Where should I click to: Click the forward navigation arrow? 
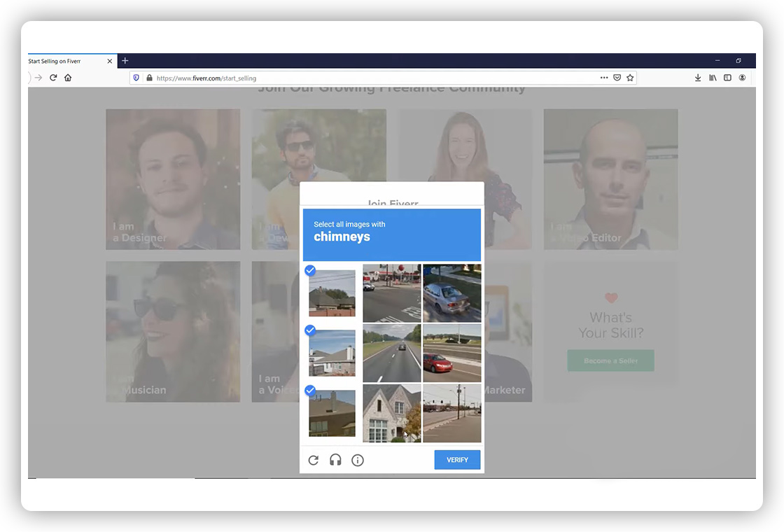pos(38,78)
